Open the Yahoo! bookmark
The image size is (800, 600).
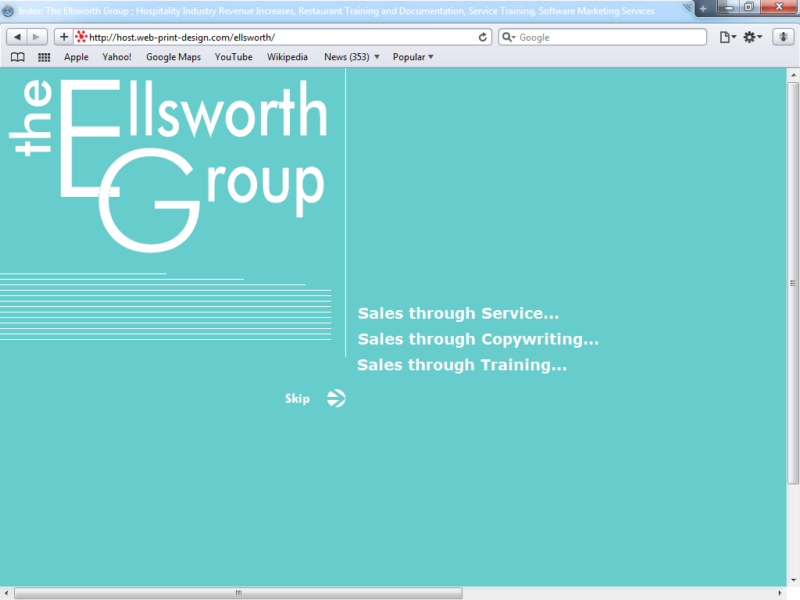pyautogui.click(x=117, y=57)
